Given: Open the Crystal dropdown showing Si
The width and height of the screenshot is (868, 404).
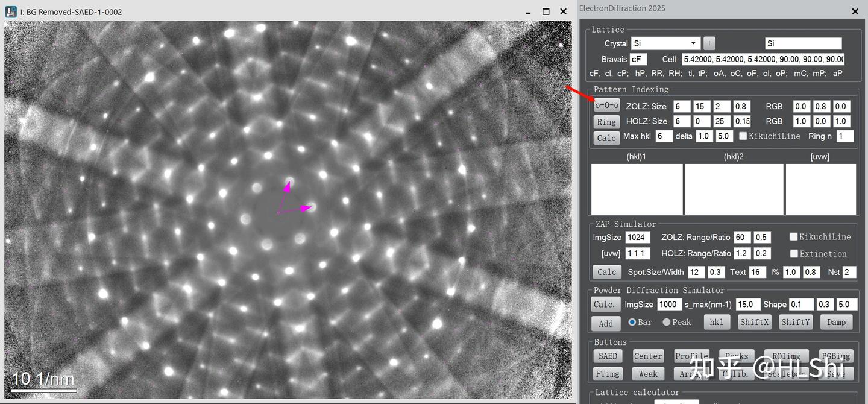Looking at the screenshot, I should pos(665,43).
